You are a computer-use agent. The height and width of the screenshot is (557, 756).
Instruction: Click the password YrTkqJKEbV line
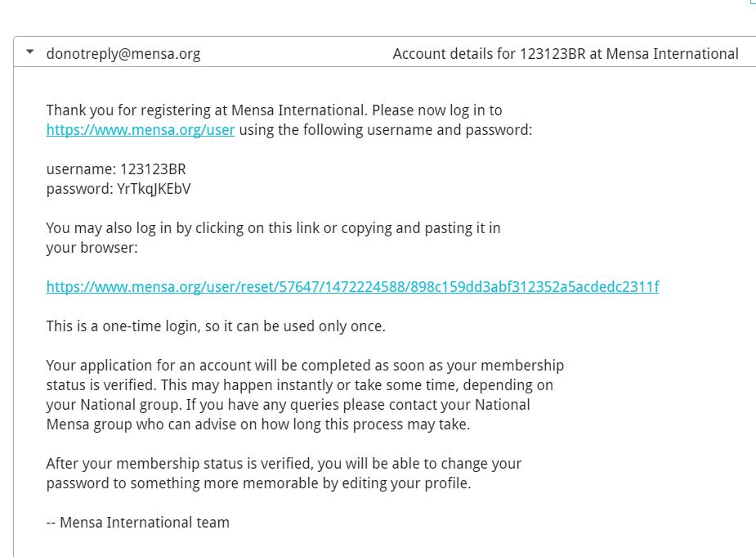coord(119,189)
